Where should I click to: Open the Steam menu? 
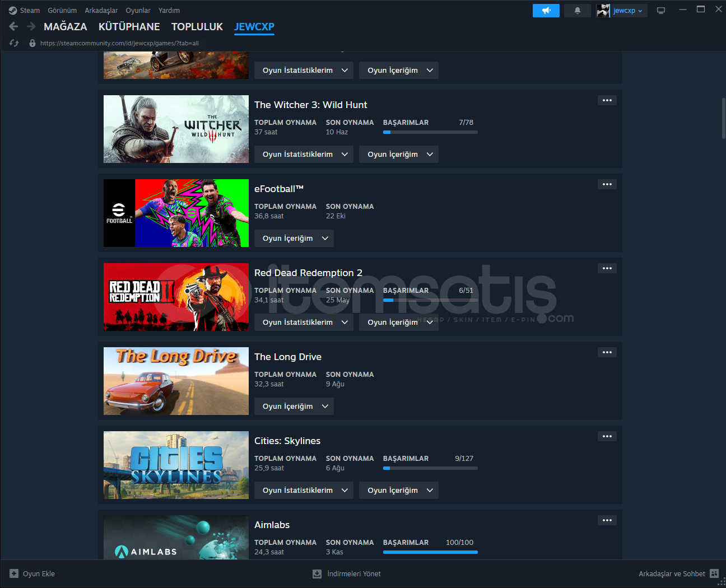(x=30, y=11)
